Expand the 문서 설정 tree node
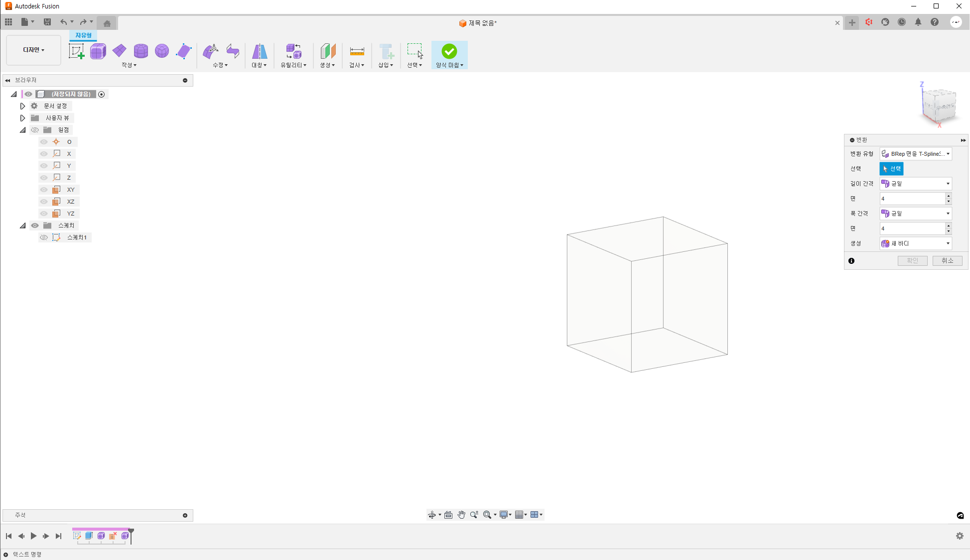This screenshot has height=560, width=970. pos(22,106)
